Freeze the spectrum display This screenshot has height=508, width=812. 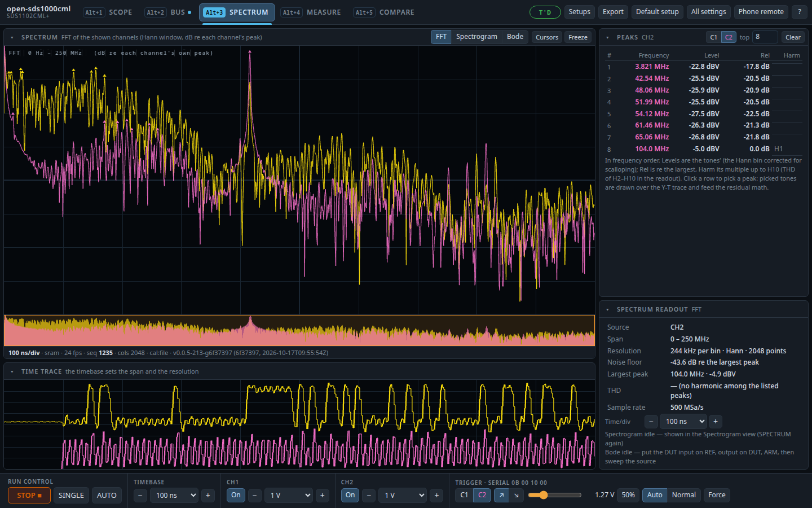click(x=578, y=37)
